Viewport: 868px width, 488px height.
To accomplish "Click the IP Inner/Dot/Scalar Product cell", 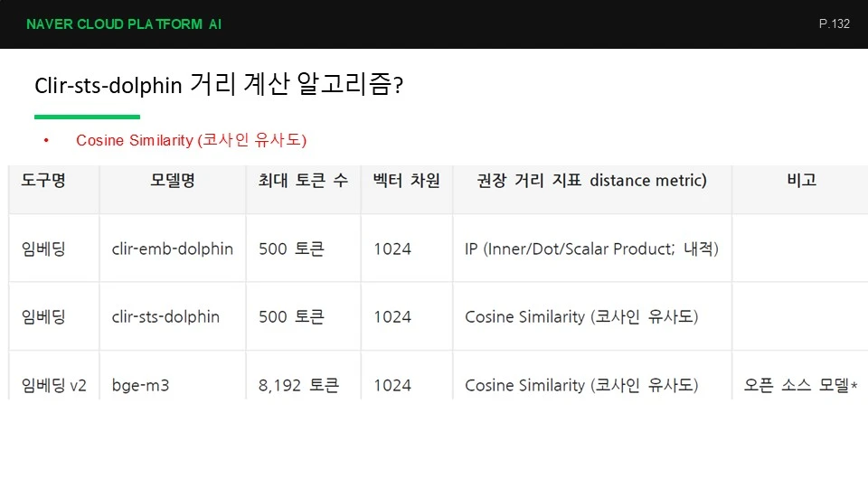I will tap(591, 249).
